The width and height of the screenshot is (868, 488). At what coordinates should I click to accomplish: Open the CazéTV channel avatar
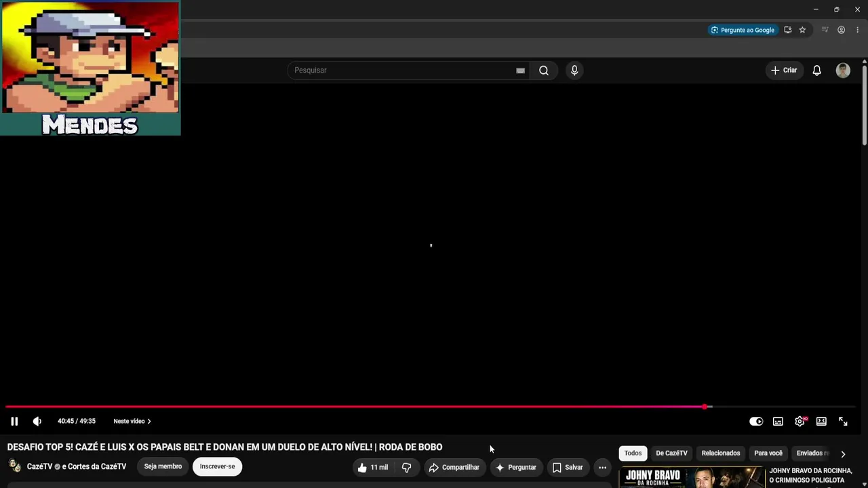click(x=14, y=466)
